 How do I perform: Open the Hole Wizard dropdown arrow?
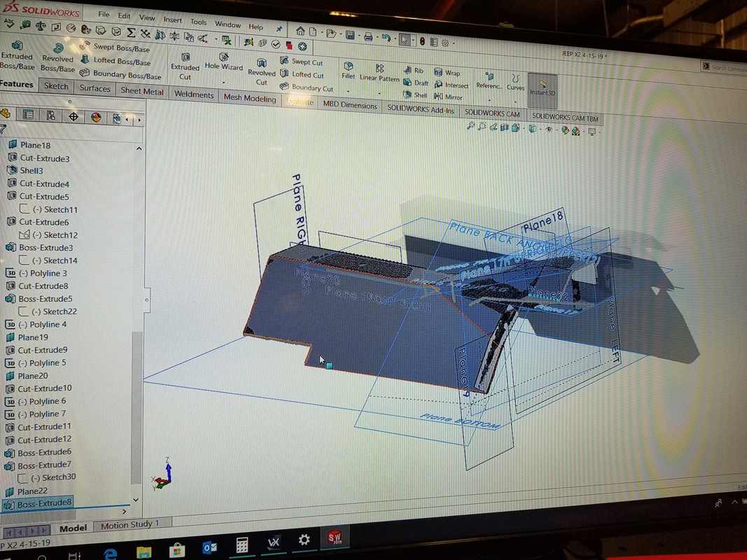click(x=223, y=83)
